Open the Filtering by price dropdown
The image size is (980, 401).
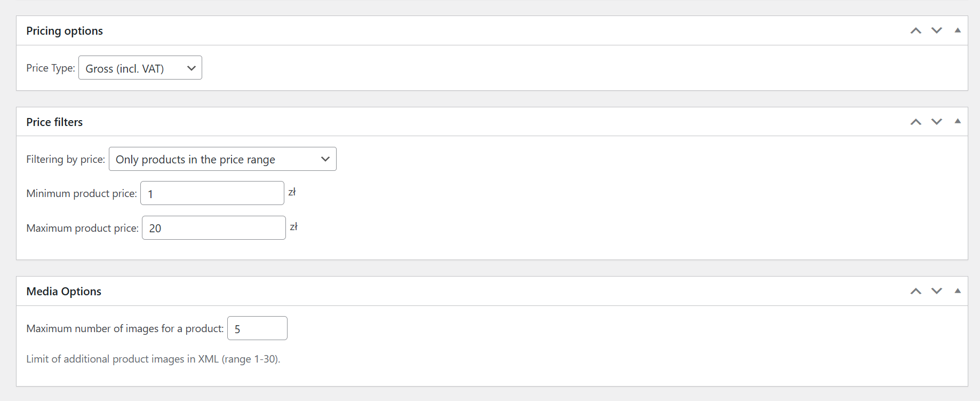tap(222, 159)
